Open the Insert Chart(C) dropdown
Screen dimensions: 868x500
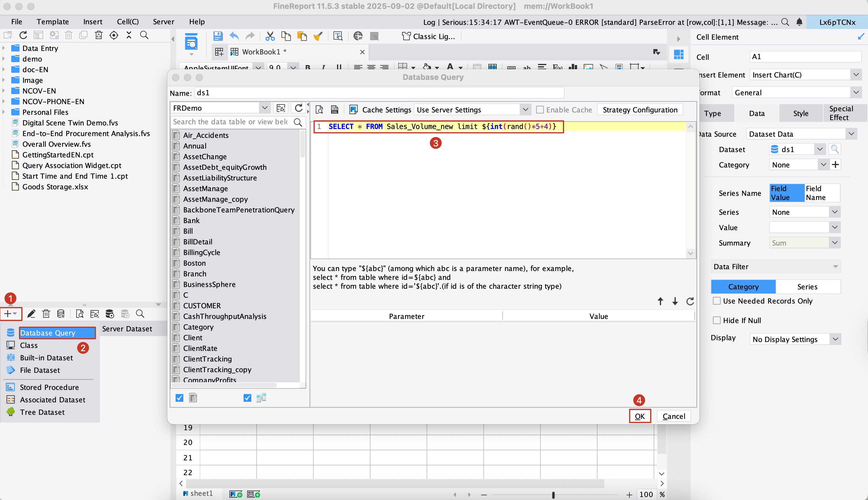click(x=856, y=75)
